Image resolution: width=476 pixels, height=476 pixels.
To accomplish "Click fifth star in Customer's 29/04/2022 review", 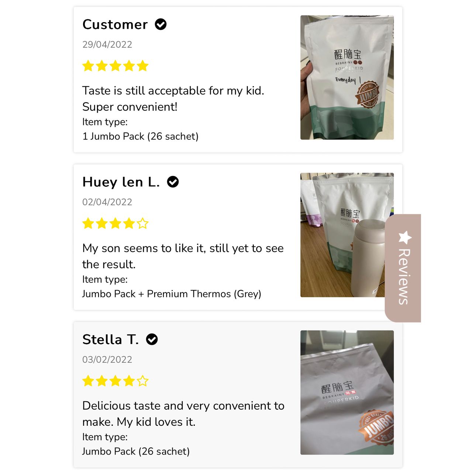I will click(142, 66).
